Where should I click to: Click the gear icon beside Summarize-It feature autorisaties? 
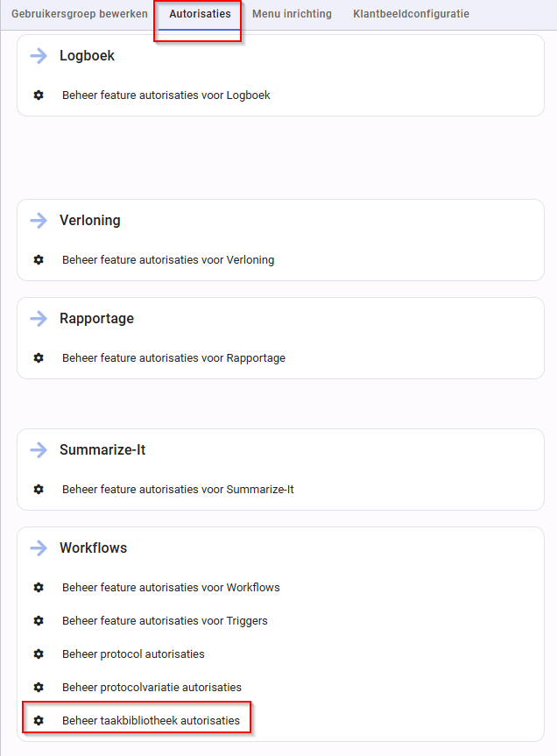(x=39, y=490)
